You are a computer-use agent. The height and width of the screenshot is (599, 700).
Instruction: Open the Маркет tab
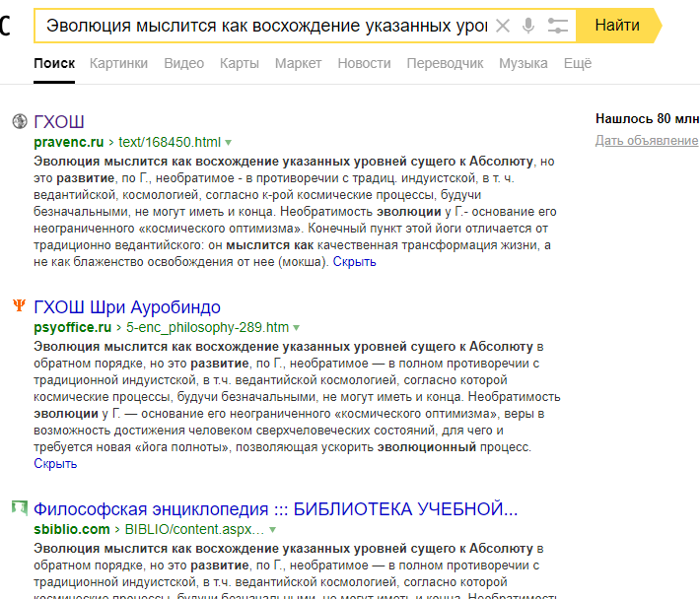(x=298, y=63)
